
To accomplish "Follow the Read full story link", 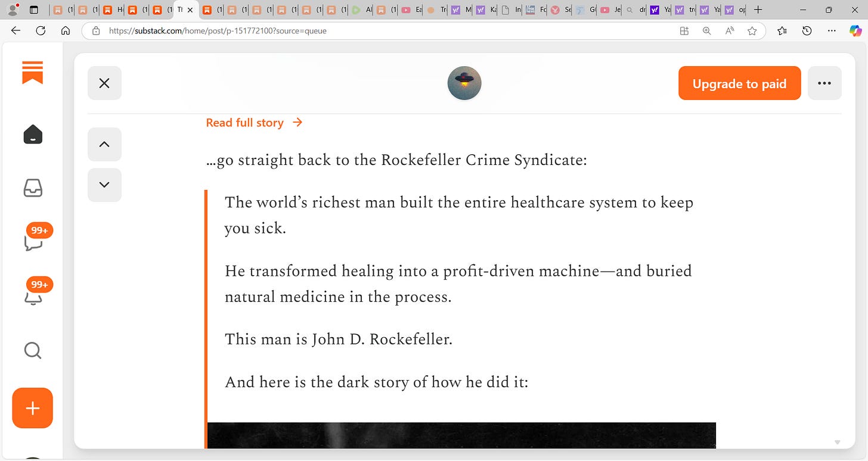I will point(255,123).
